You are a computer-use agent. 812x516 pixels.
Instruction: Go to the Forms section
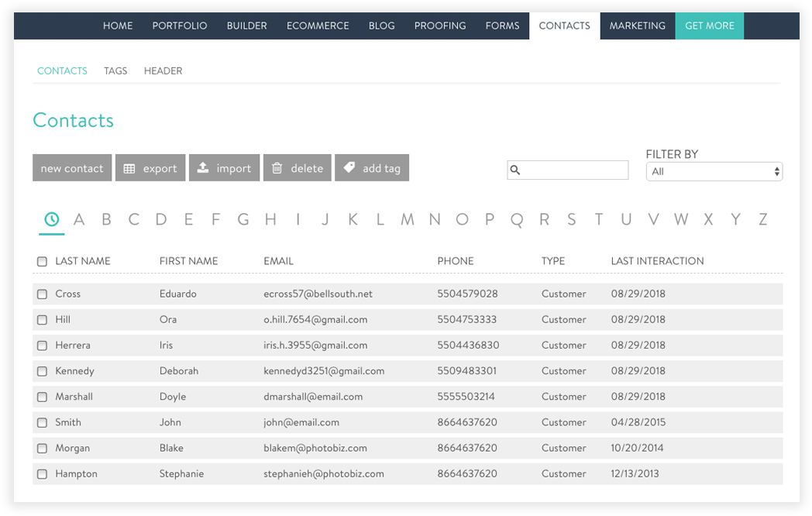point(502,26)
